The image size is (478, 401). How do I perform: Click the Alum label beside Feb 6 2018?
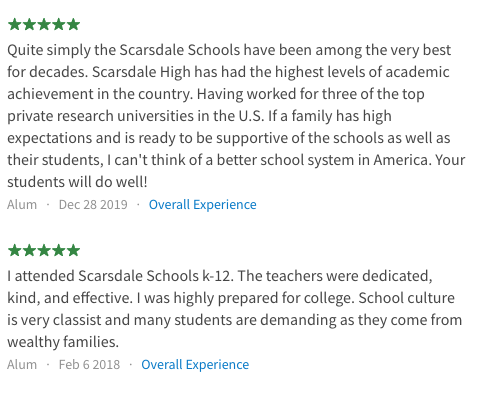[x=22, y=365]
